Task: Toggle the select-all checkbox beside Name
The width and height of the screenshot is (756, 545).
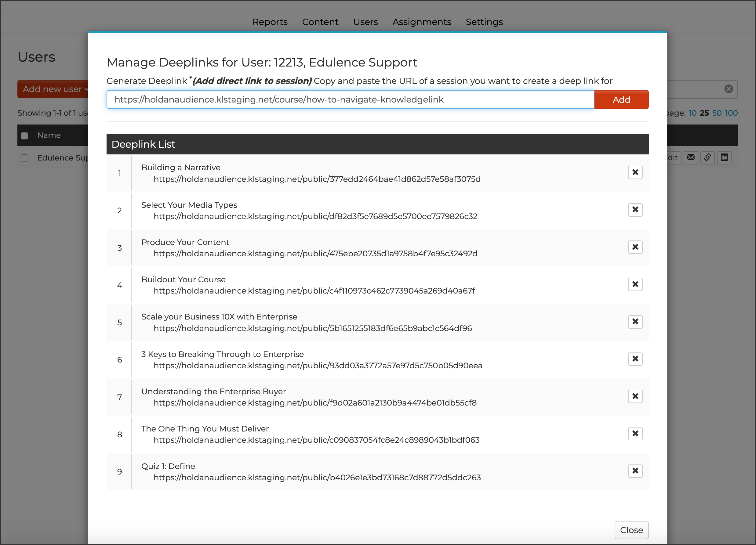Action: (24, 135)
